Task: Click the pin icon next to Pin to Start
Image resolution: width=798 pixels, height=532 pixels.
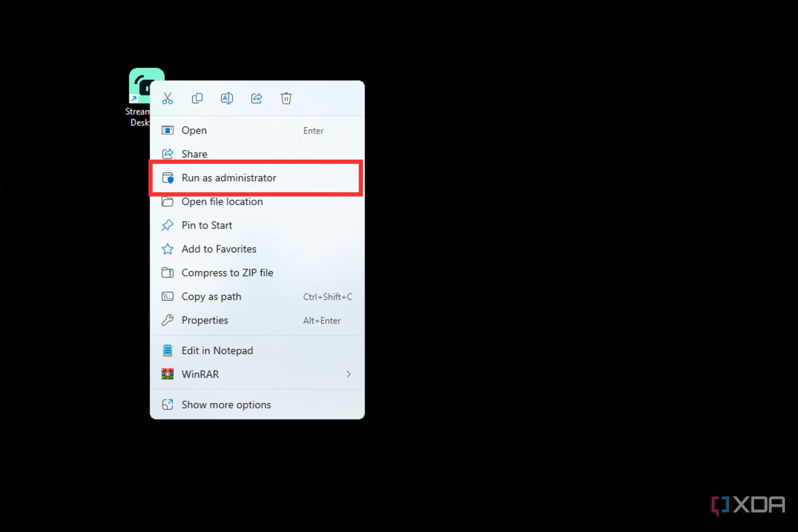Action: click(x=168, y=225)
